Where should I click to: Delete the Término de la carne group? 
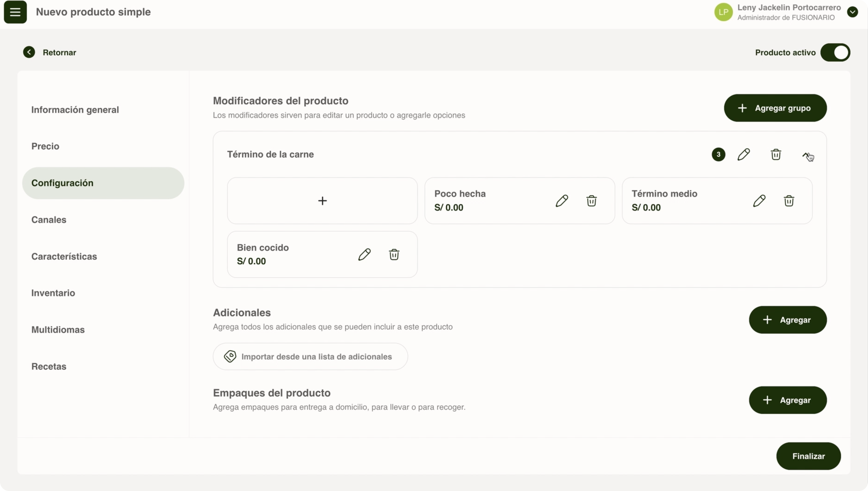[776, 154]
